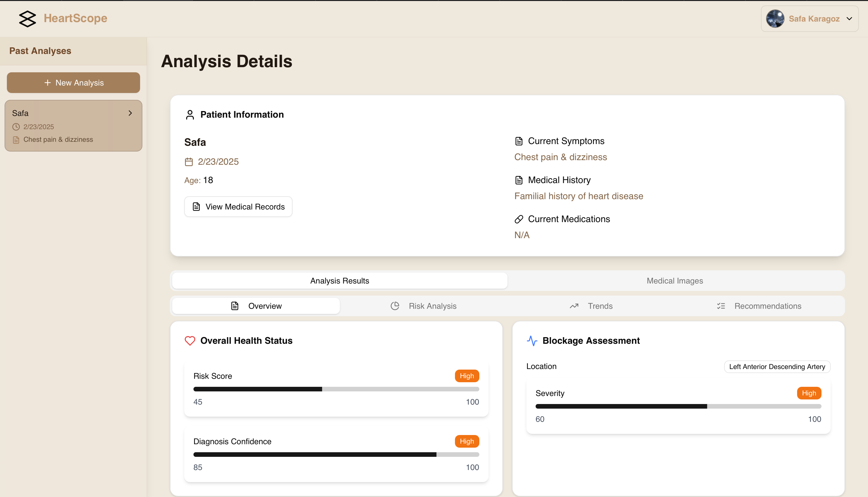Image resolution: width=868 pixels, height=497 pixels.
Task: Open the Safa Karagoz account dropdown
Action: [849, 19]
